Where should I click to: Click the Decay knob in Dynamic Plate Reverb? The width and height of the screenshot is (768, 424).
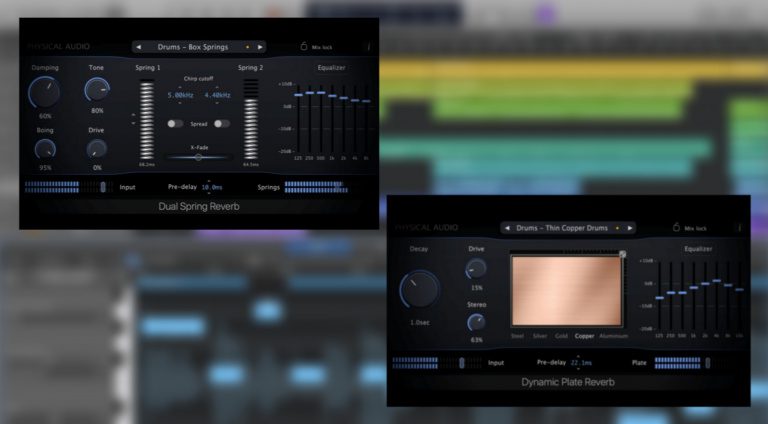point(419,289)
